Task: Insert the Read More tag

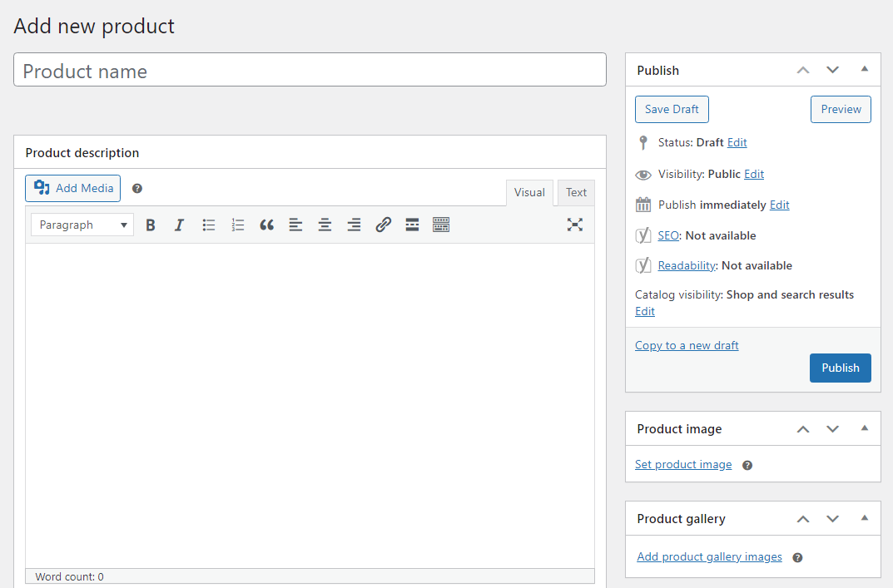Action: click(x=412, y=225)
